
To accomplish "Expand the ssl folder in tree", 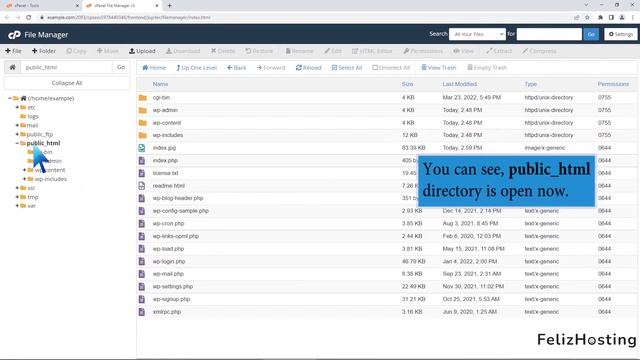I will pos(17,188).
